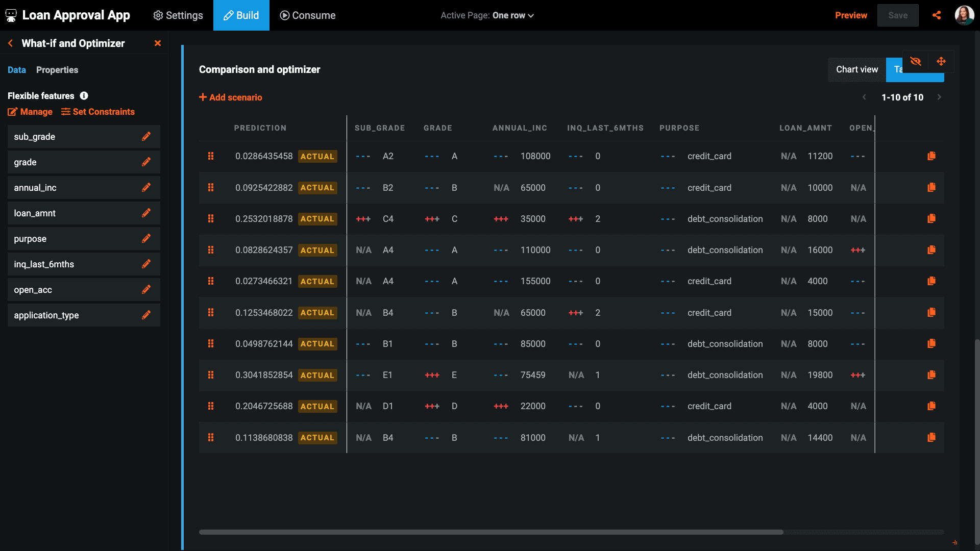Screen dimensions: 980x551
Task: Select the Build tab
Action: click(241, 15)
